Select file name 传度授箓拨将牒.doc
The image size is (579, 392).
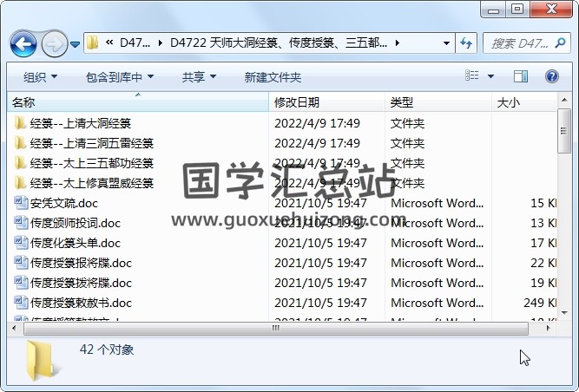(x=81, y=283)
